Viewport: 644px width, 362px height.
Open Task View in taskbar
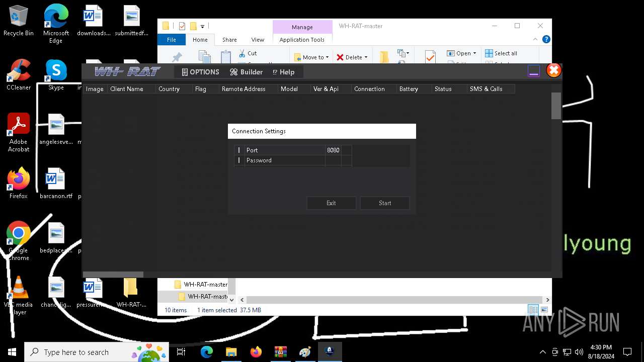click(181, 352)
